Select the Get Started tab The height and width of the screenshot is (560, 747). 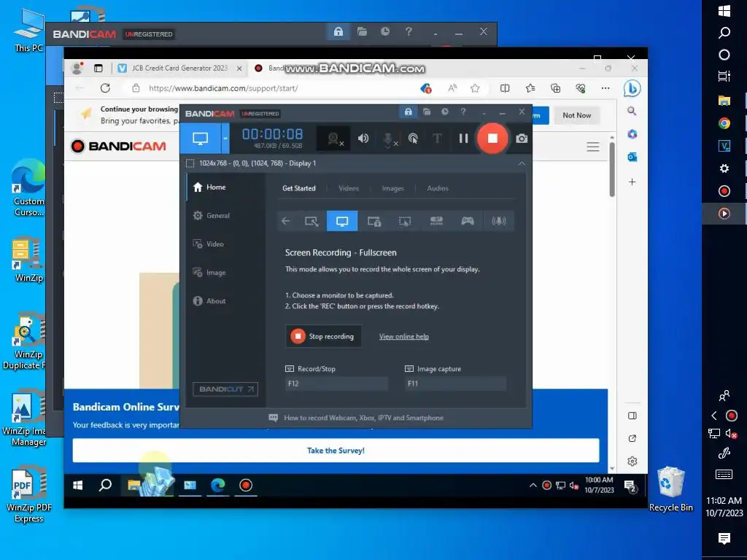(298, 188)
